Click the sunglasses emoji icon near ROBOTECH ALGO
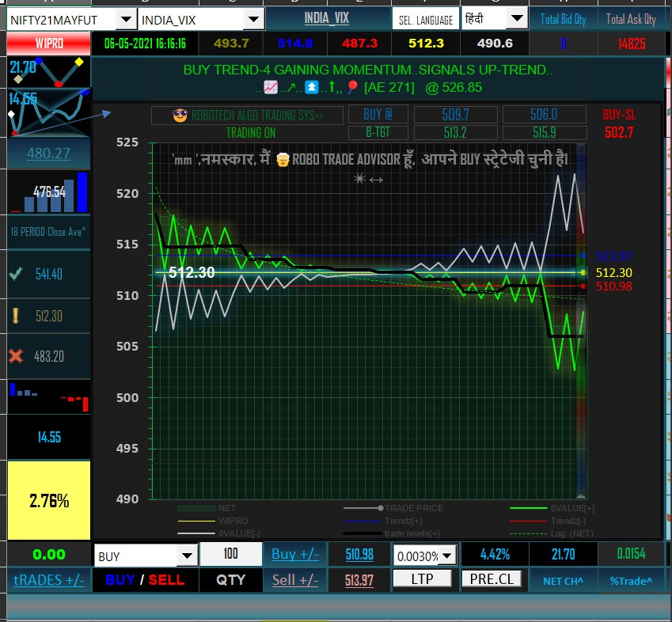The height and width of the screenshot is (622, 672). pos(180,116)
